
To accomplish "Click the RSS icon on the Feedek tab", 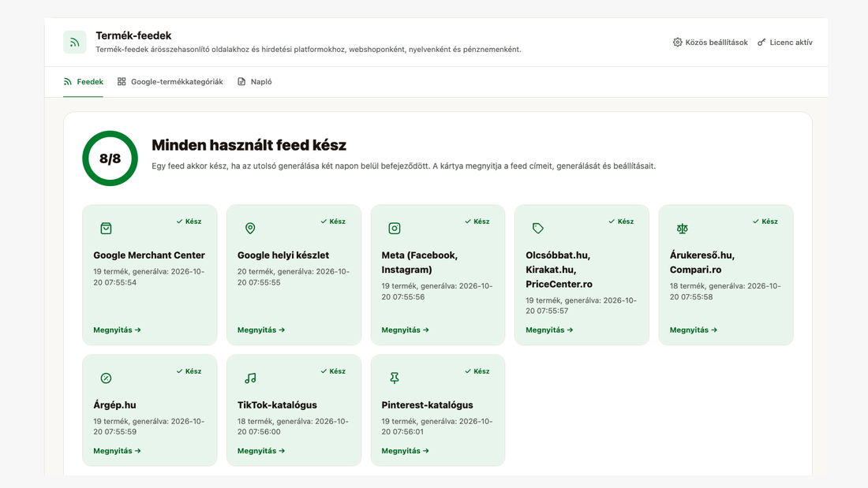I will (68, 81).
